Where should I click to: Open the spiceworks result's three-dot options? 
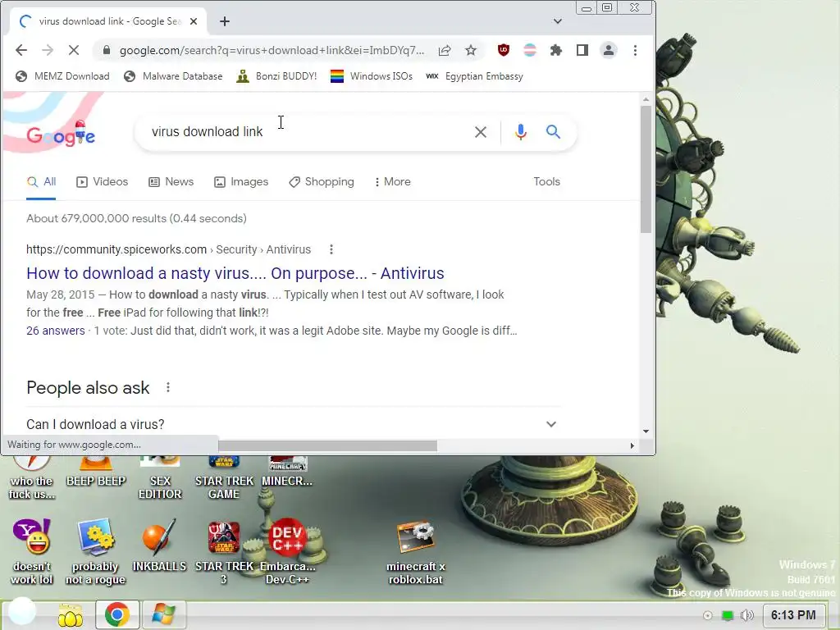click(x=331, y=249)
